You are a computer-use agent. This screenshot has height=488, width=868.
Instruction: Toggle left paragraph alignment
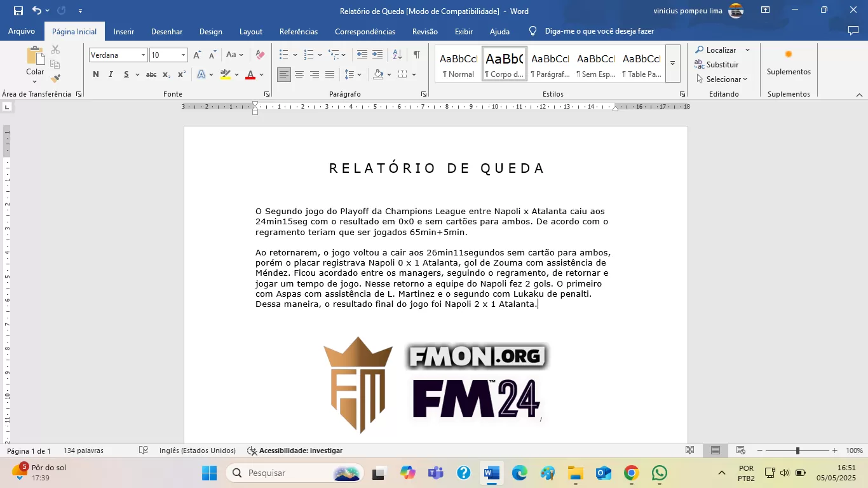(x=284, y=74)
